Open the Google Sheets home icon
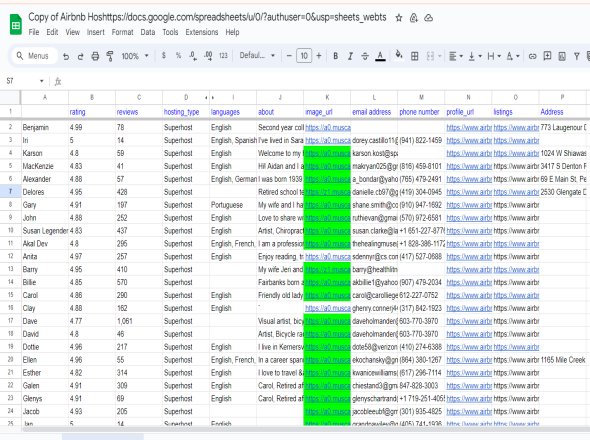Screen dimensions: 590x440 16,24
